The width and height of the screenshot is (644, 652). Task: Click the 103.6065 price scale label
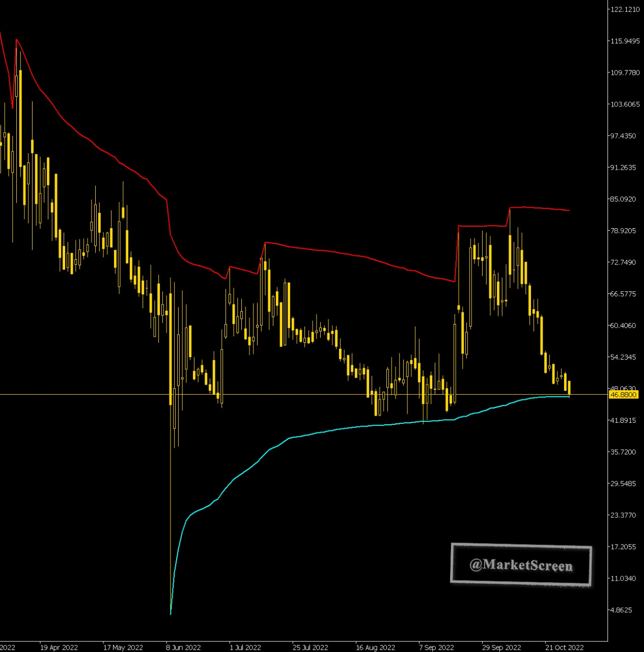625,104
